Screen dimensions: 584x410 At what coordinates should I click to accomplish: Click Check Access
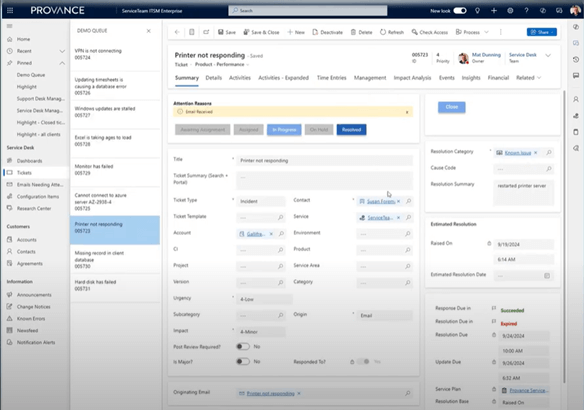click(429, 32)
